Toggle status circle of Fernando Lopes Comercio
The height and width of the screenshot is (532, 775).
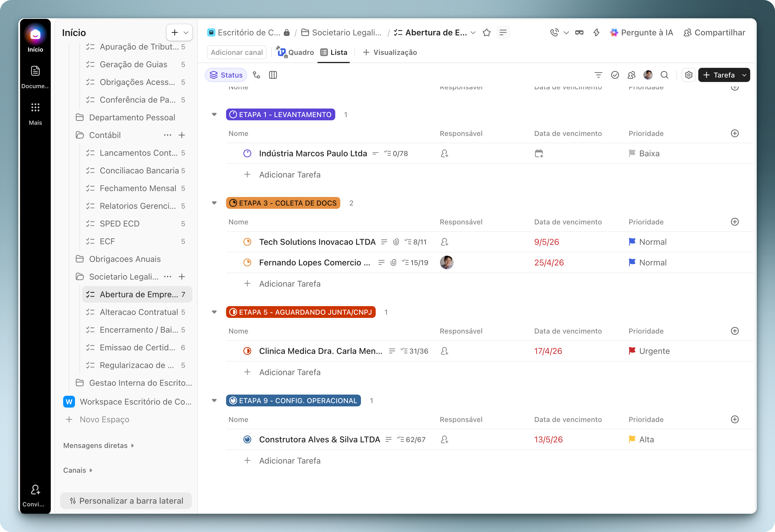[x=247, y=263]
